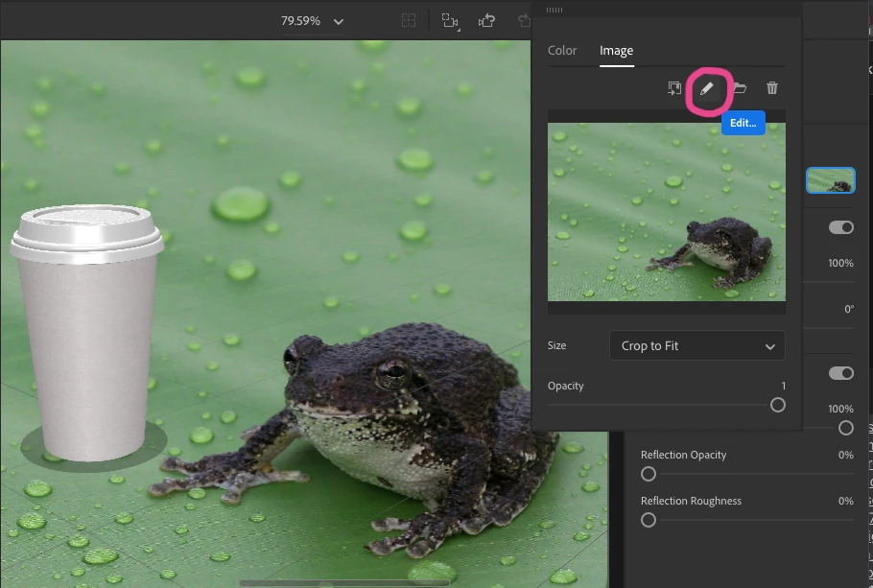Click the Reflection Roughness slider handle
The height and width of the screenshot is (588, 873).
pos(649,520)
